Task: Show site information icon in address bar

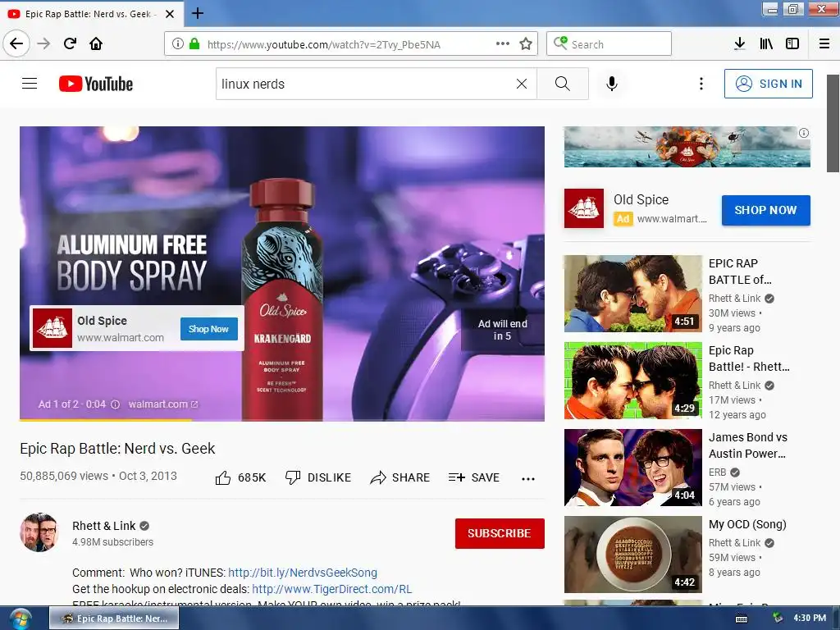Action: 178,44
